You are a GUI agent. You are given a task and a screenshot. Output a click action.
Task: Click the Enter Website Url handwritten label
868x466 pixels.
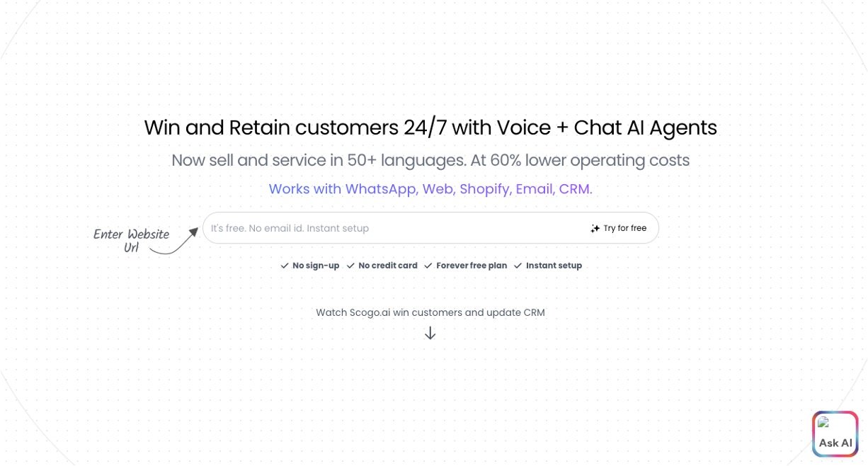(132, 241)
